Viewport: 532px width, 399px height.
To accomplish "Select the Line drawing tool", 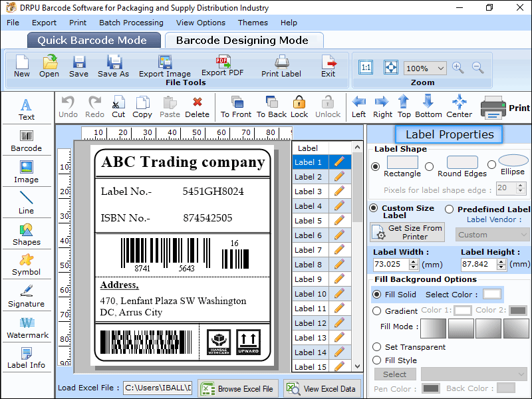I will 27,203.
